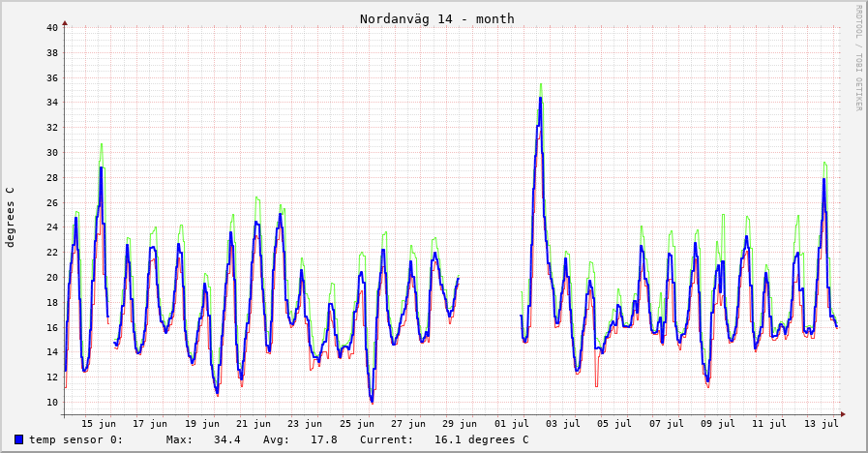Click the '25 jun' x-axis date label

[x=357, y=424]
